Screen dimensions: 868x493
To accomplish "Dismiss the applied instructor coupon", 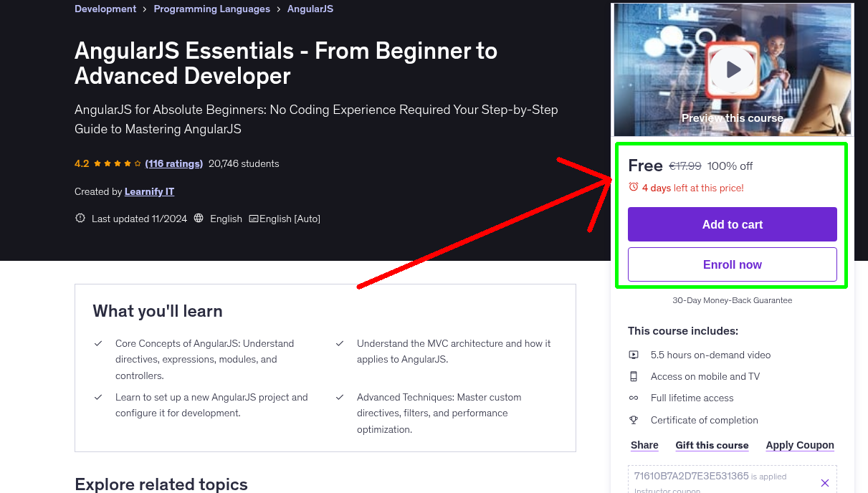I will (824, 482).
